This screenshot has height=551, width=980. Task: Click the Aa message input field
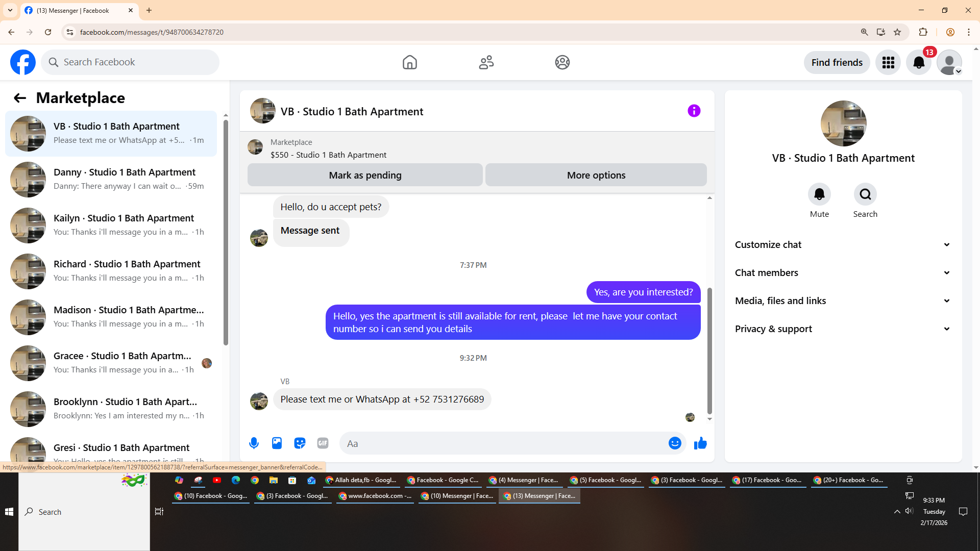point(503,443)
